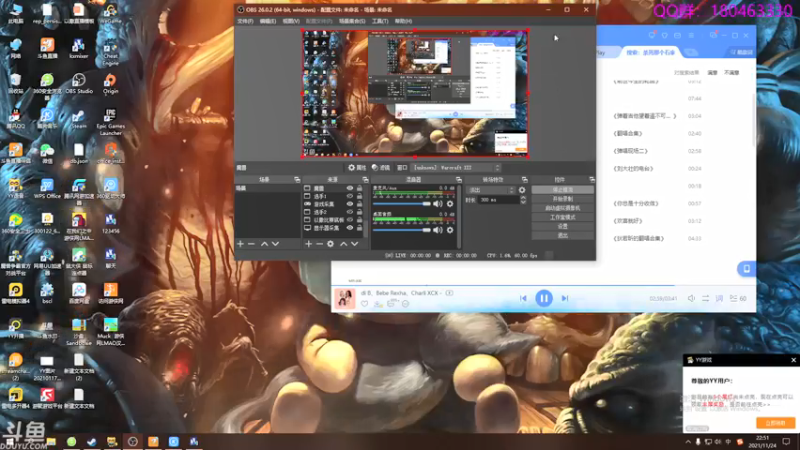Click the Steam desktop icon
Image resolution: width=800 pixels, height=450 pixels.
point(78,116)
